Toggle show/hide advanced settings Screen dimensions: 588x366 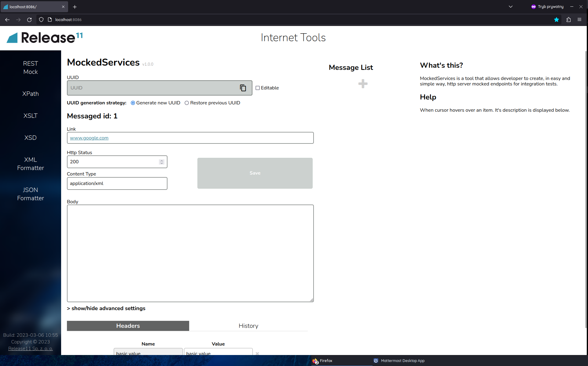pyautogui.click(x=106, y=308)
